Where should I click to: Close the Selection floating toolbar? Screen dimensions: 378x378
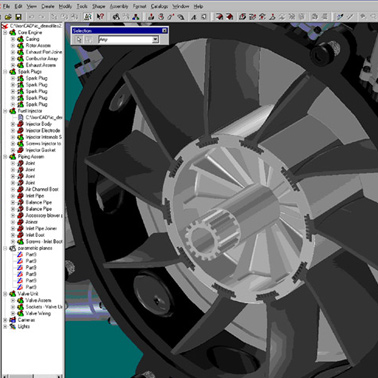(x=164, y=30)
